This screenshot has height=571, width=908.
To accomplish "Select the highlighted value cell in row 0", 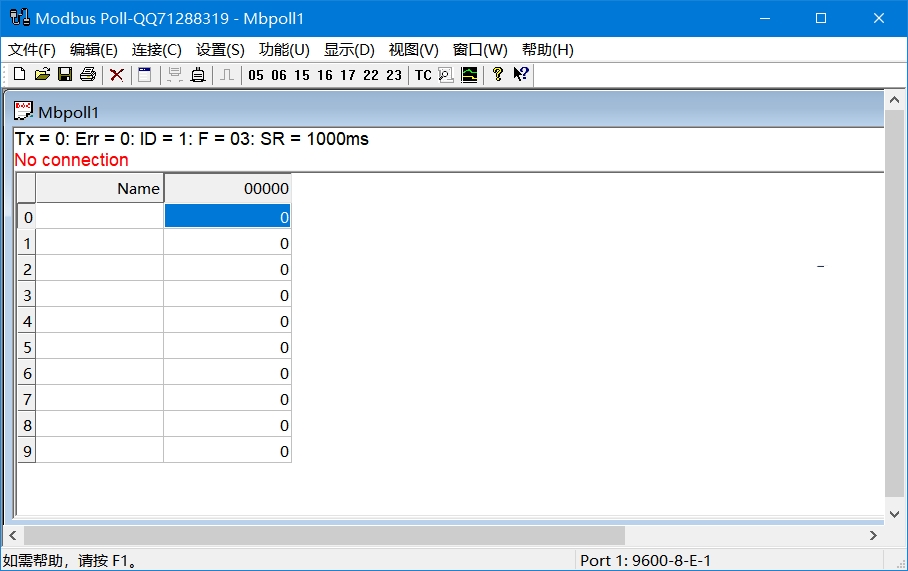I will (x=228, y=216).
